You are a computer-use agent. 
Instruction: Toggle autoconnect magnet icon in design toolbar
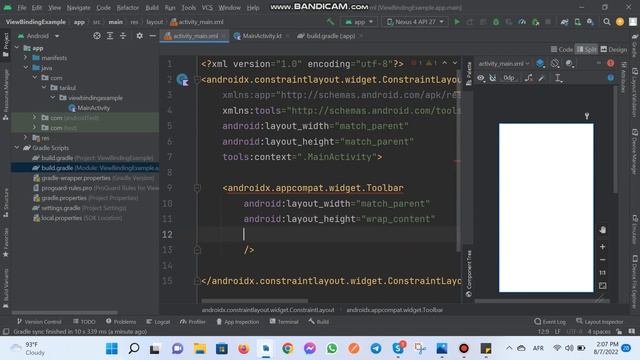493,78
